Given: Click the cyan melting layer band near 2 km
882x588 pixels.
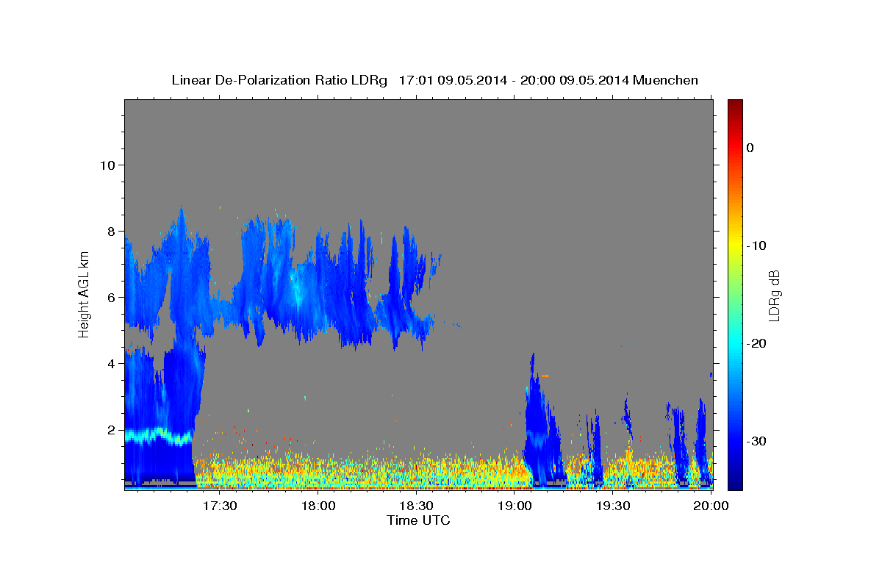Looking at the screenshot, I should [x=159, y=435].
